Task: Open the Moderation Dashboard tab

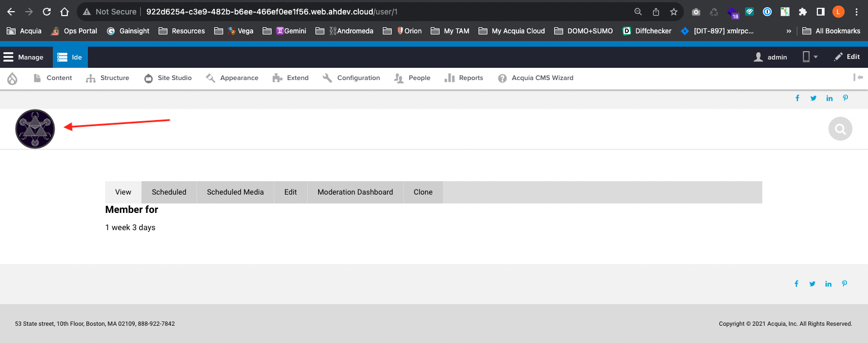Action: pos(356,192)
